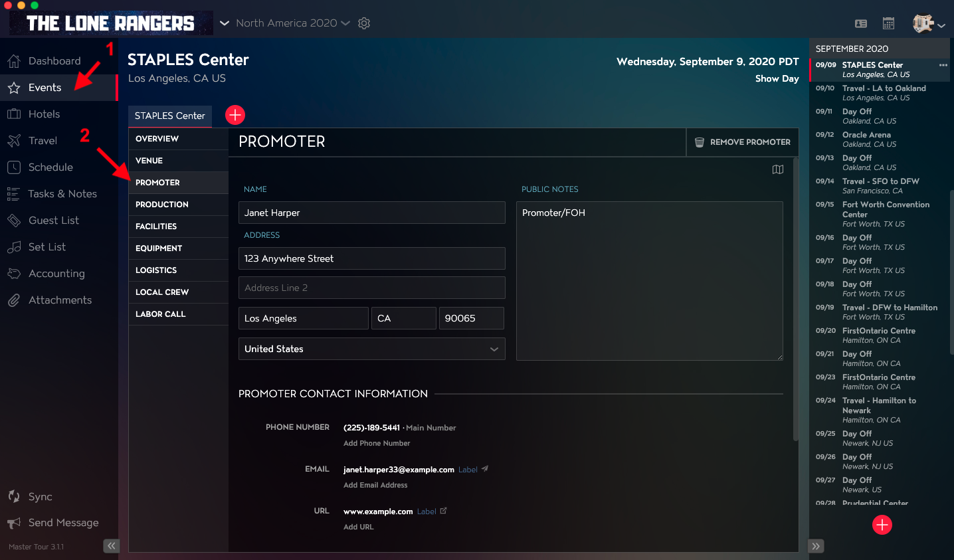
Task: Select the FACILITIES tab
Action: click(x=178, y=227)
